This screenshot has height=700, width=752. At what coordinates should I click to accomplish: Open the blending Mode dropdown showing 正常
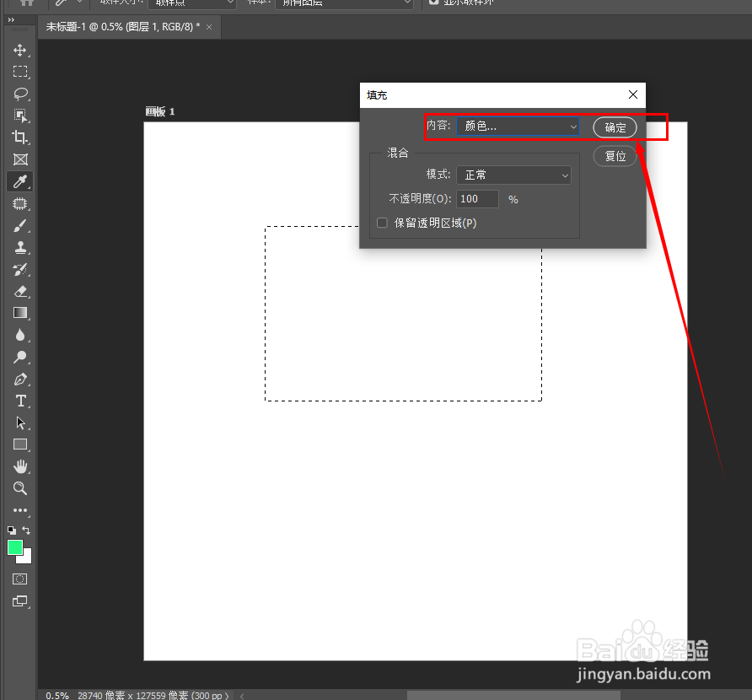click(x=513, y=175)
